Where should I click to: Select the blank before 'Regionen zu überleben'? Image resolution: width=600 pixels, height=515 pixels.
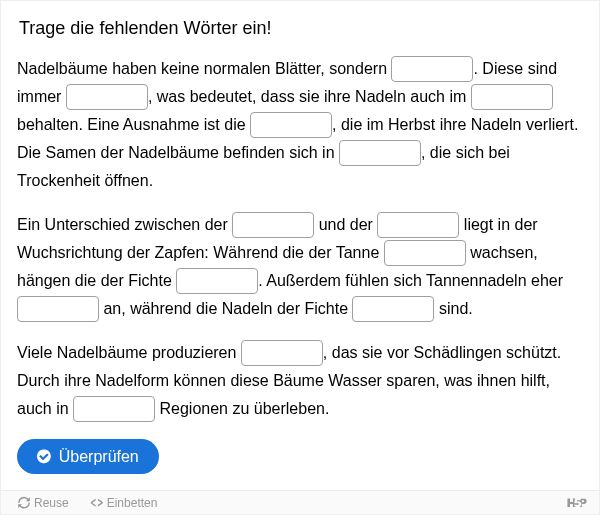point(114,409)
